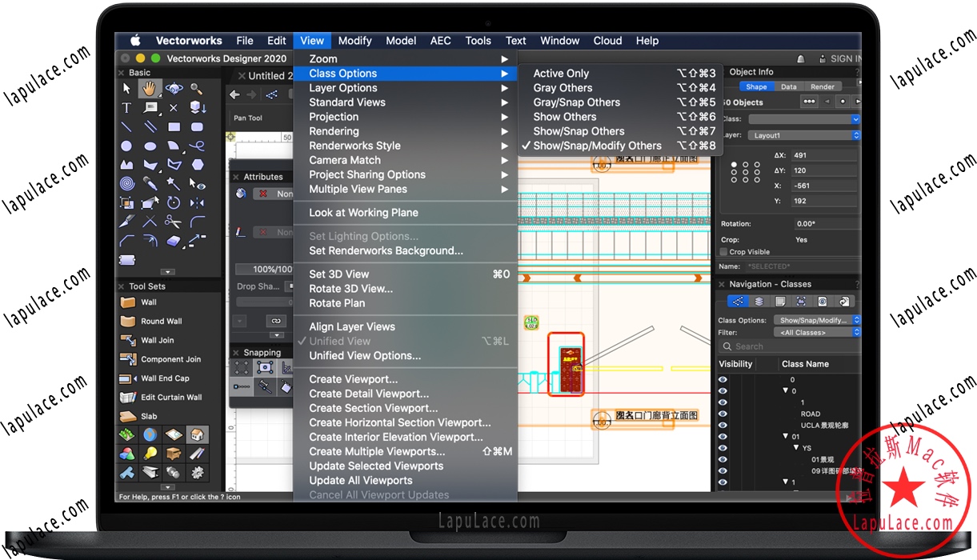Choose the Circle tool
The image size is (977, 560).
[x=126, y=146]
